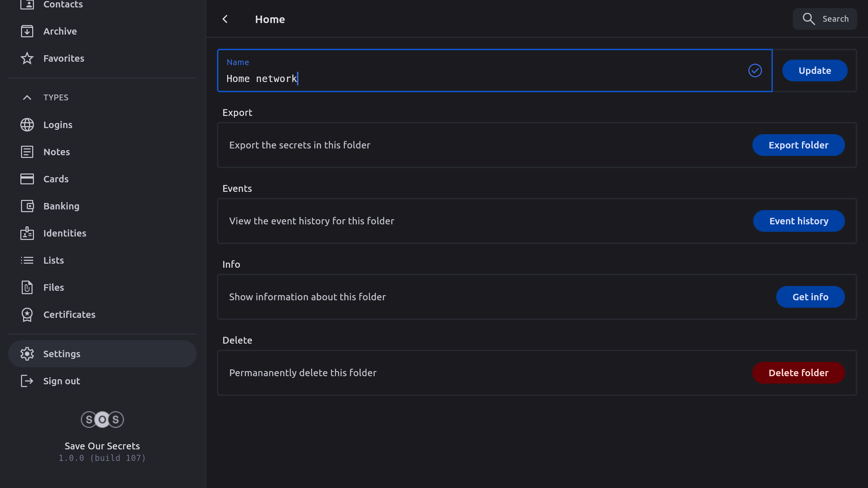Click the Logins globe icon
Viewport: 868px width, 488px height.
27,125
